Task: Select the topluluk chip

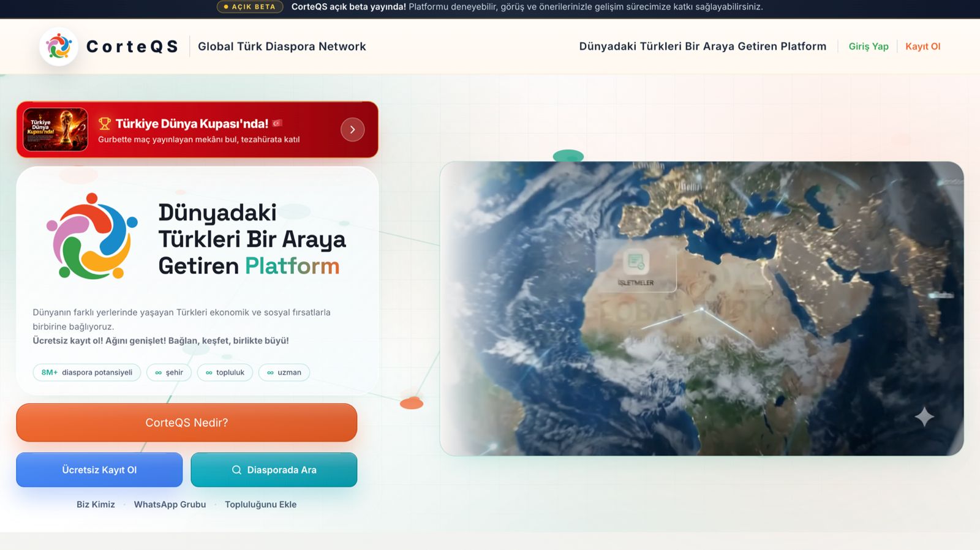Action: pos(225,372)
